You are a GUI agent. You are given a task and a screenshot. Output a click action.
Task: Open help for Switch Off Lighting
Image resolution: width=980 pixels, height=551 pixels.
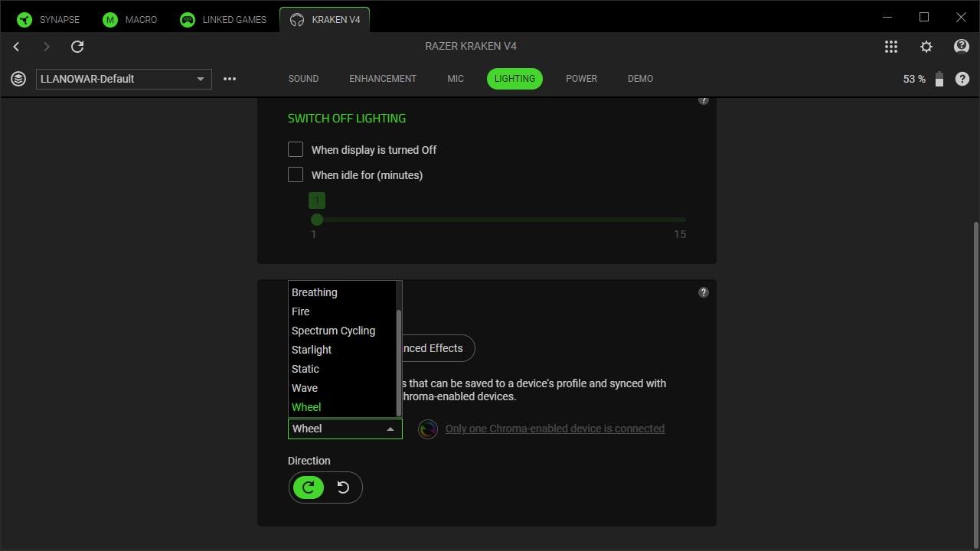pyautogui.click(x=704, y=100)
